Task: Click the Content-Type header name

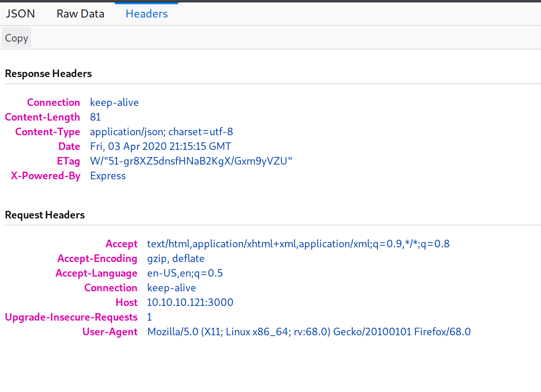Action: pyautogui.click(x=48, y=132)
